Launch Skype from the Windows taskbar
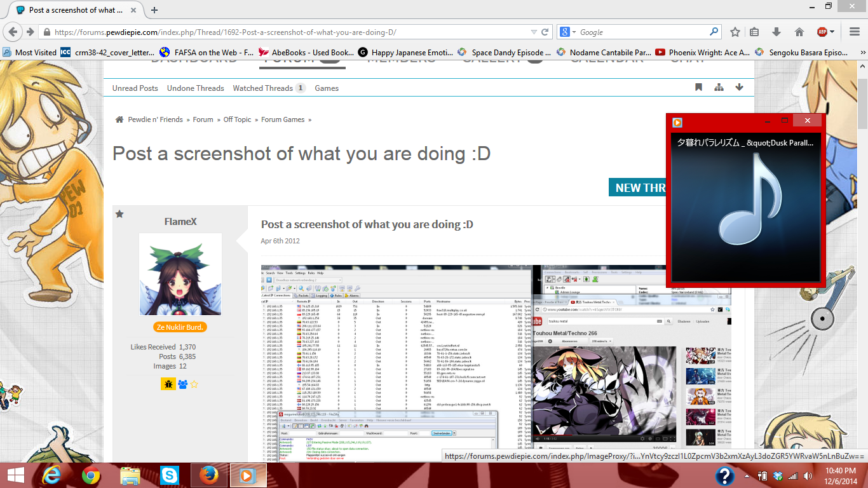This screenshot has width=868, height=488. tap(170, 475)
